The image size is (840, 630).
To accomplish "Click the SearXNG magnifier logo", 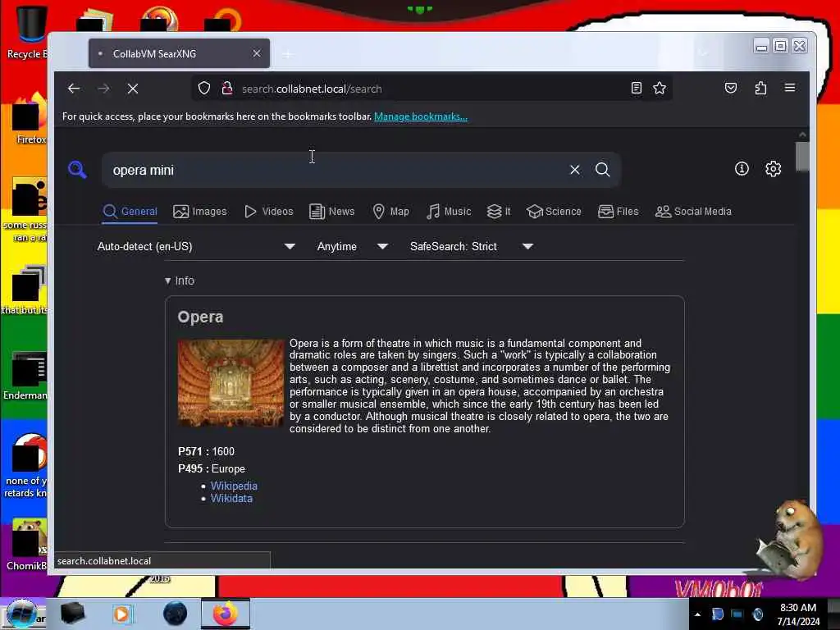I will (x=77, y=169).
